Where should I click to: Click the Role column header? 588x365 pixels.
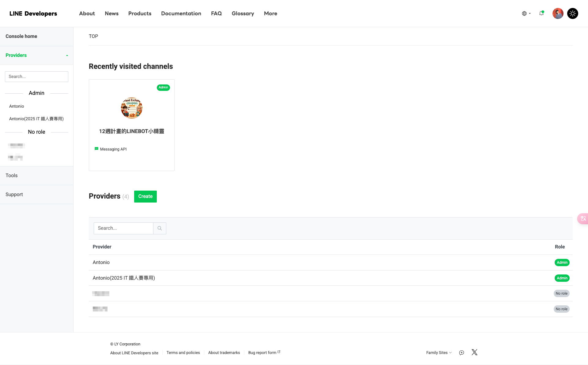560,247
